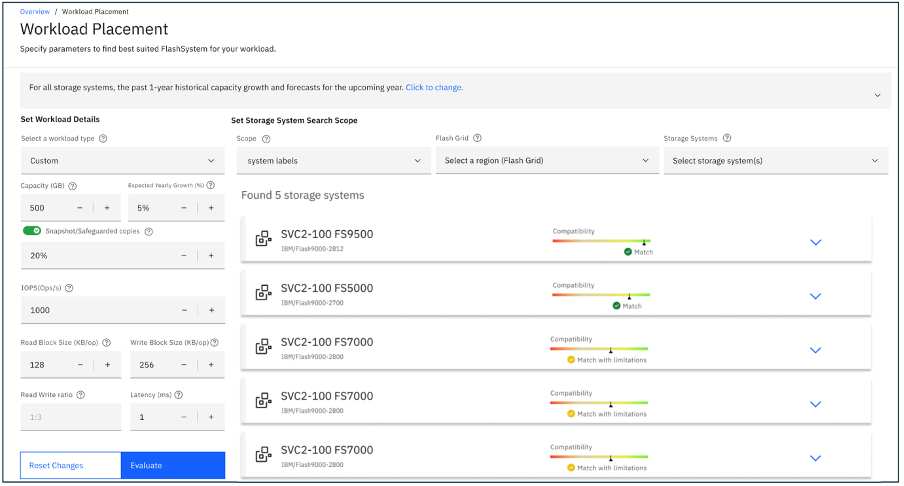Click the storage system icon for SVC2-100 FS9500
Image resolution: width=904 pixels, height=486 pixels.
[x=263, y=238]
